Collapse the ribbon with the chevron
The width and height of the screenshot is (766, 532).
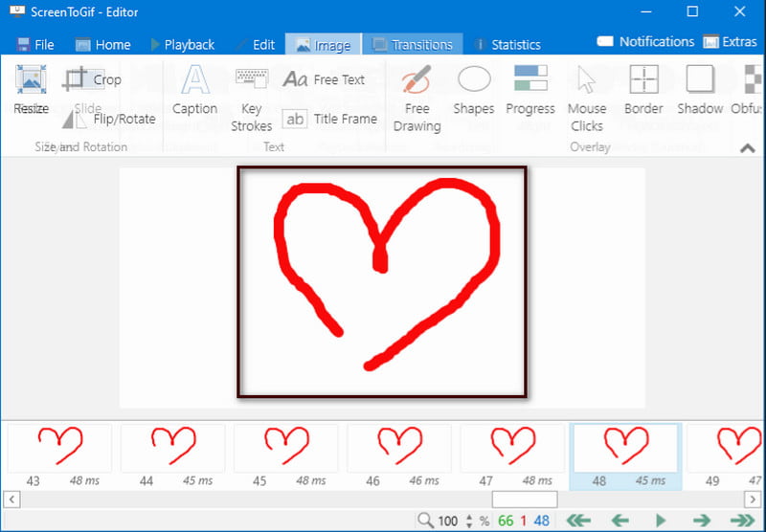(x=748, y=148)
